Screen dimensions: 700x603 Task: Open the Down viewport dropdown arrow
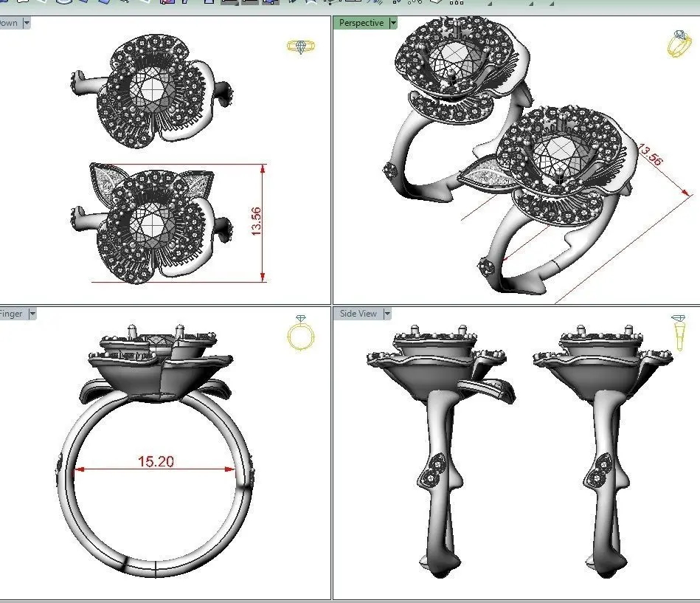(x=27, y=23)
